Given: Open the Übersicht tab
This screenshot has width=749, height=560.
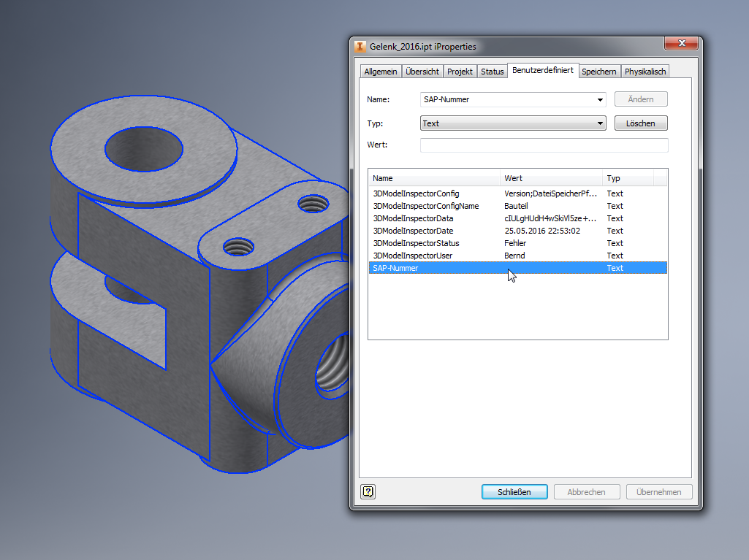Looking at the screenshot, I should 422,71.
